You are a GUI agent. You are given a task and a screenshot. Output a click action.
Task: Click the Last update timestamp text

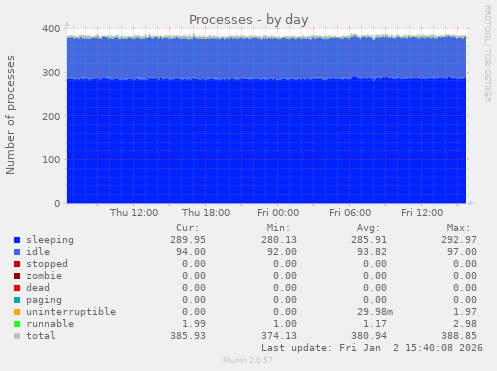372,348
